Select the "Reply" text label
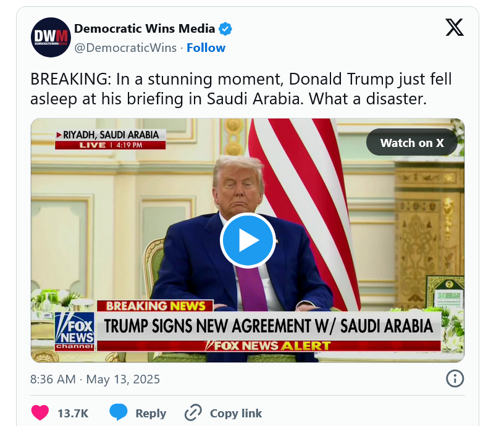Image resolution: width=504 pixels, height=426 pixels. tap(151, 413)
